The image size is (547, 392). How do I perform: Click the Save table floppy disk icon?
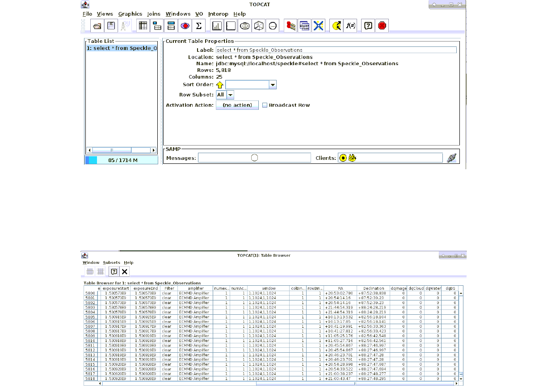pos(111,26)
